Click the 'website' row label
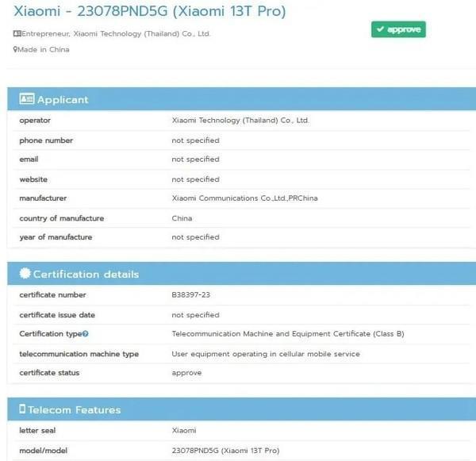 tap(33, 179)
